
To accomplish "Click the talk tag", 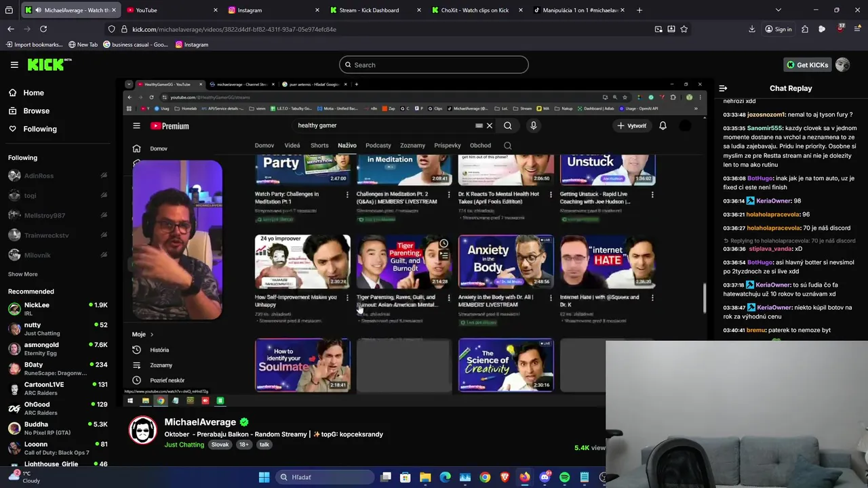I will (x=264, y=445).
